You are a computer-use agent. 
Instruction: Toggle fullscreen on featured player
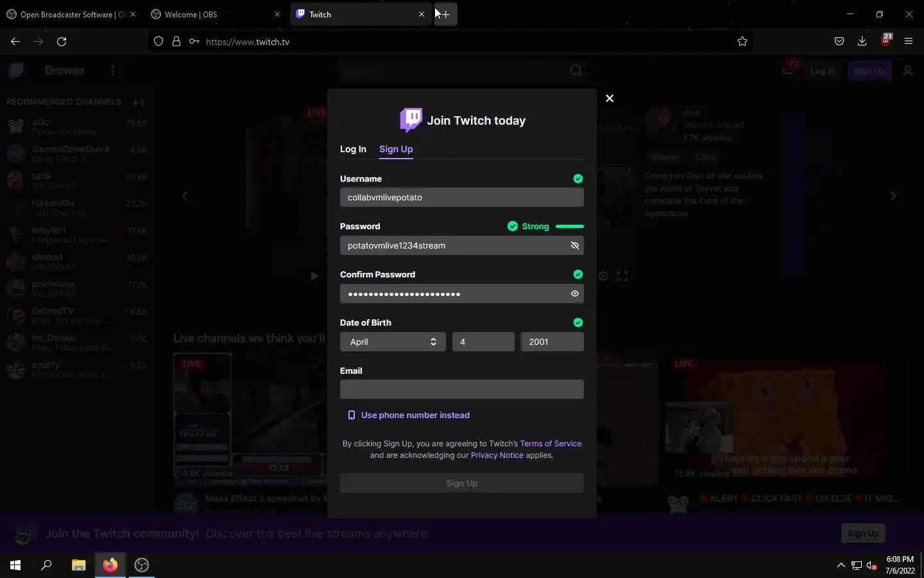pyautogui.click(x=622, y=276)
